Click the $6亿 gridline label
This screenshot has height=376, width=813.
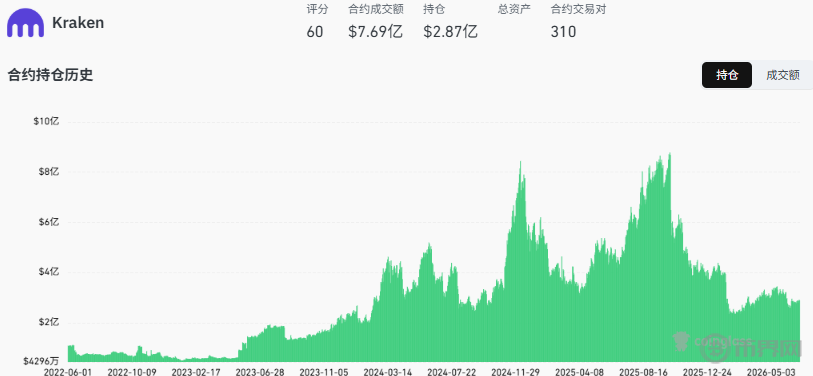click(x=49, y=222)
